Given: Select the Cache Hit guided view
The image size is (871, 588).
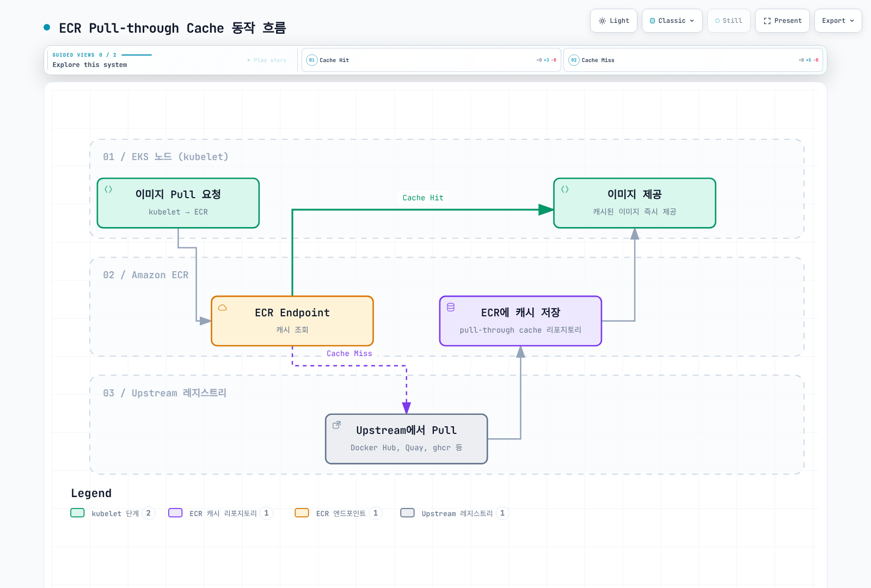Looking at the screenshot, I should pos(431,60).
